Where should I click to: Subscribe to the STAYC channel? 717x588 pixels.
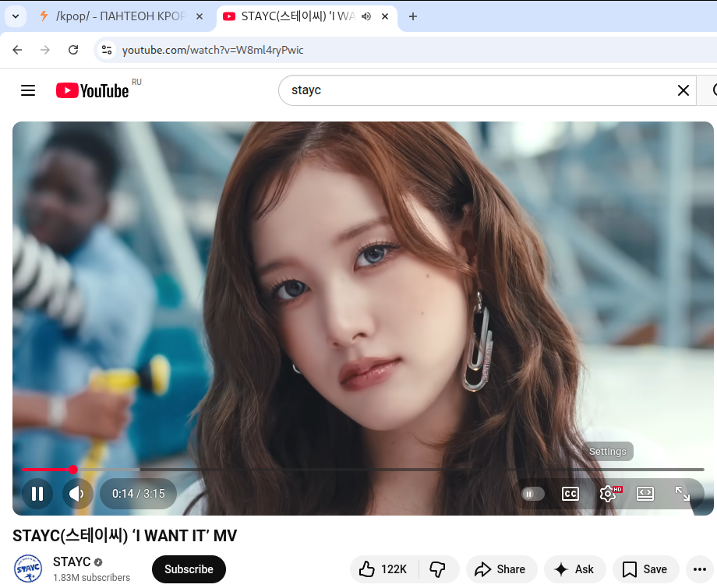tap(189, 569)
